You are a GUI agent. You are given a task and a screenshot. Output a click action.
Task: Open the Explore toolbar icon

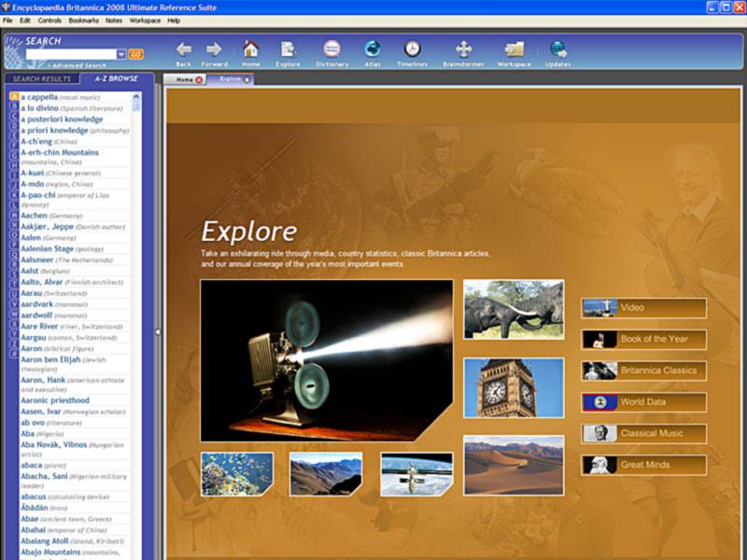click(x=288, y=53)
